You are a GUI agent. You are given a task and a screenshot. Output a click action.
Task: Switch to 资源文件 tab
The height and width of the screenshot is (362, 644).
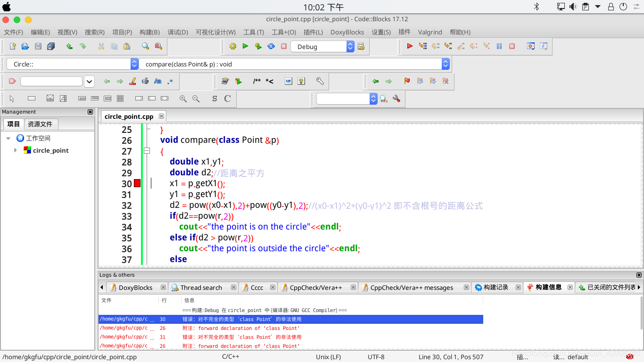click(x=40, y=124)
